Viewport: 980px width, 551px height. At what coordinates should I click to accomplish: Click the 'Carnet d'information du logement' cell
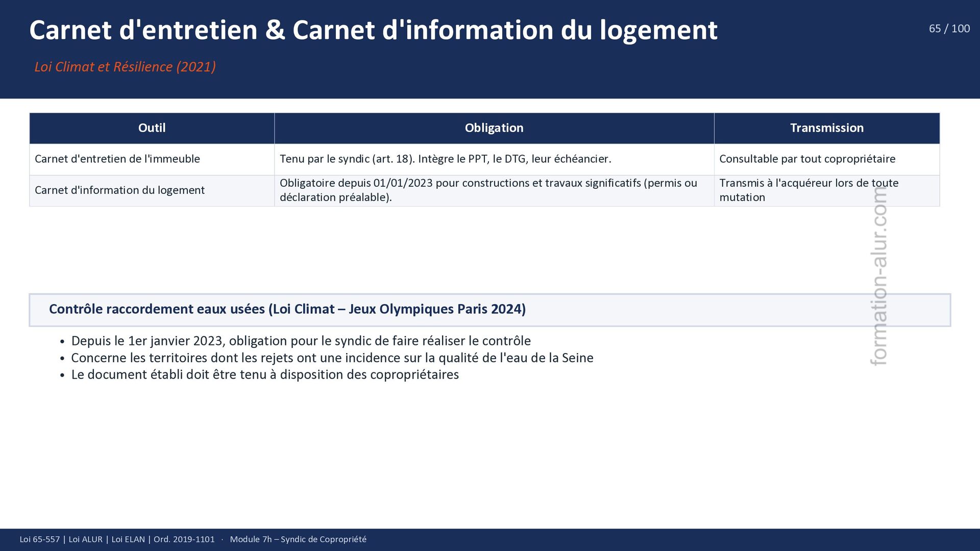pyautogui.click(x=119, y=190)
